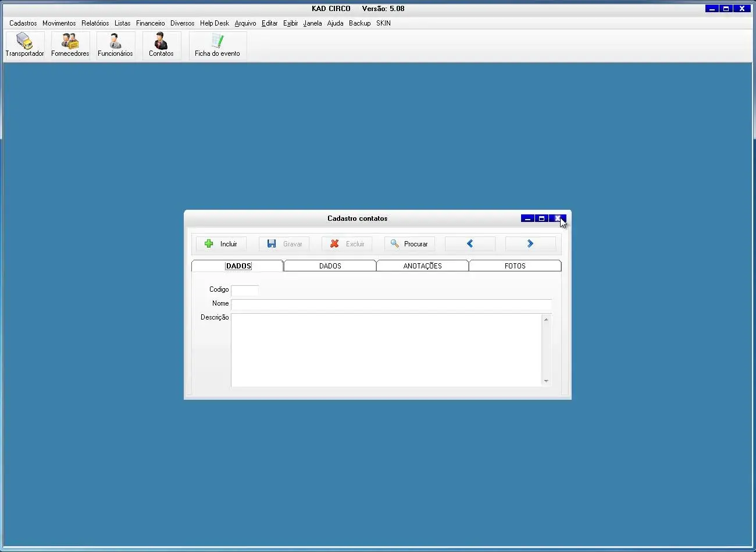Go to next record with right arrow

[530, 244]
